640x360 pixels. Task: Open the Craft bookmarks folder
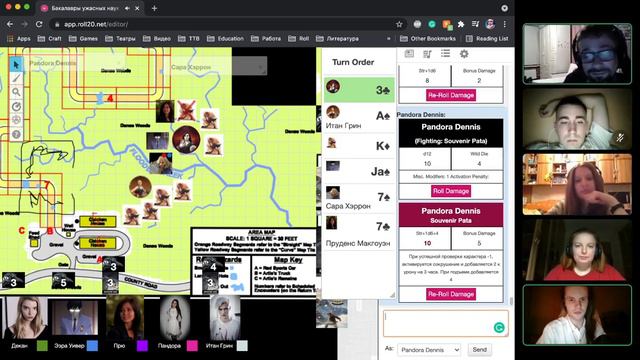pos(49,39)
